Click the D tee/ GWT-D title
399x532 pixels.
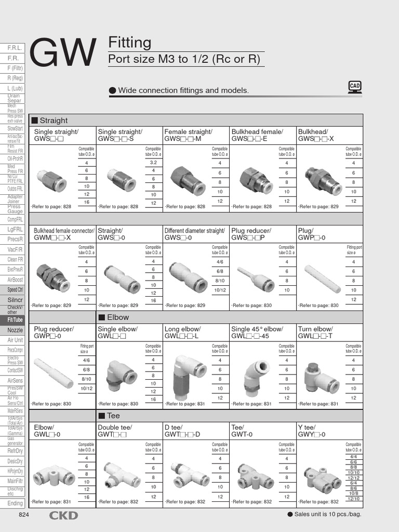pos(182,431)
